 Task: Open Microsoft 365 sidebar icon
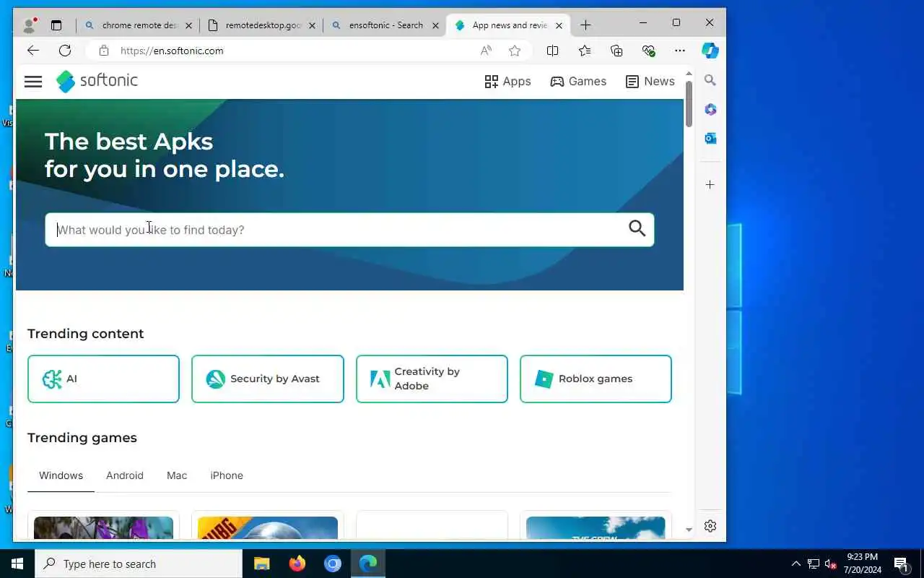(x=710, y=109)
